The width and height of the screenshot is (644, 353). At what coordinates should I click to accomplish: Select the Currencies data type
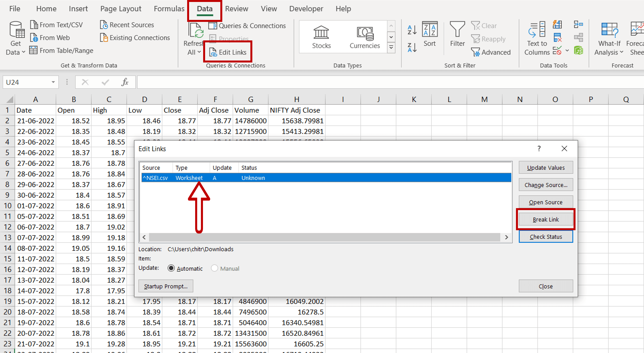click(x=365, y=37)
